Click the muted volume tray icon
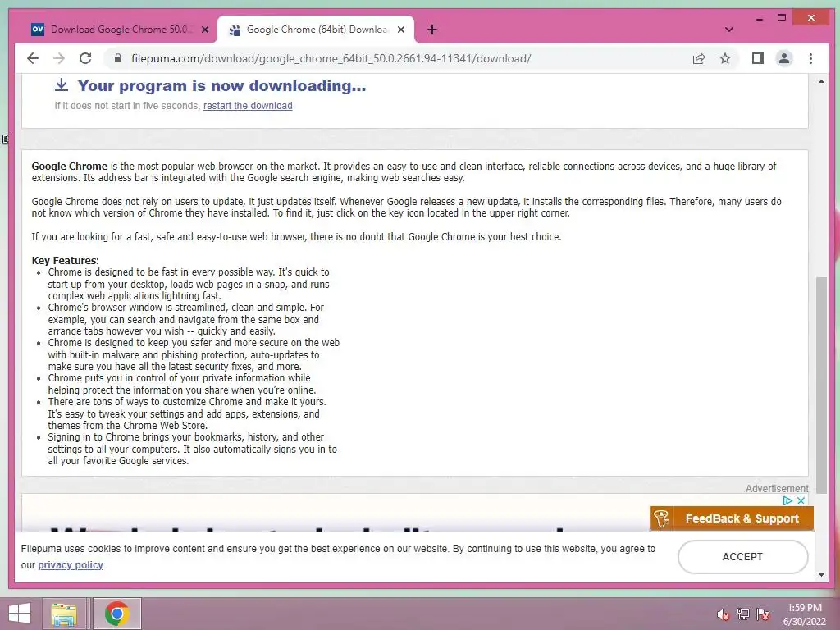 (x=723, y=614)
